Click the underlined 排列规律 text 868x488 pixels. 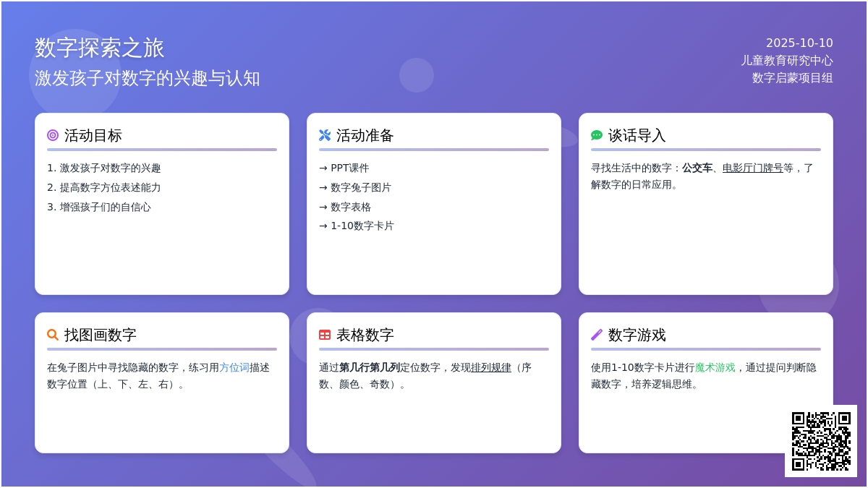point(490,367)
